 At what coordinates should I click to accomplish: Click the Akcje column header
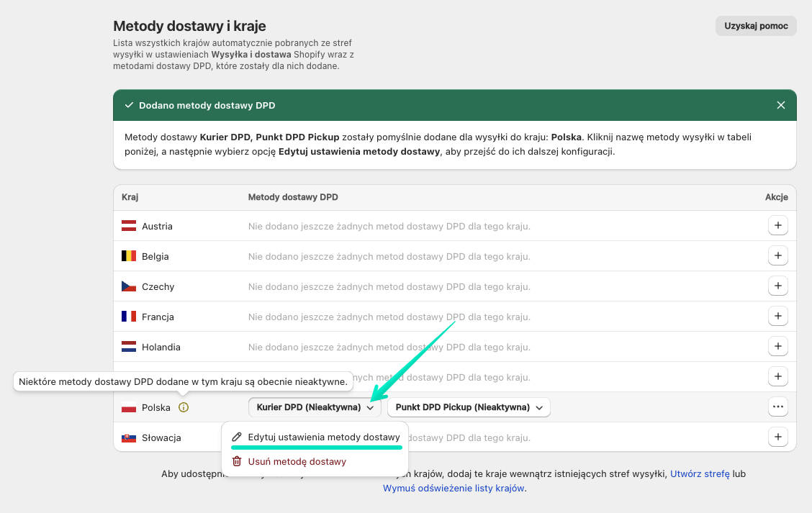click(776, 197)
